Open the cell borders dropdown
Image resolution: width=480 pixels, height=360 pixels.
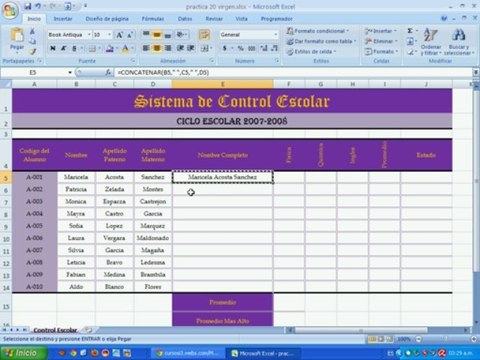(x=99, y=49)
